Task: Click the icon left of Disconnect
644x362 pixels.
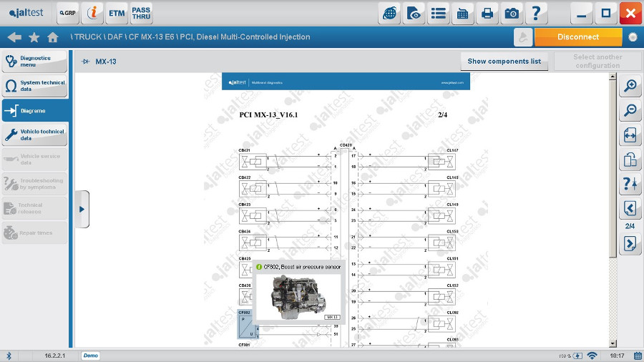Action: coord(523,37)
